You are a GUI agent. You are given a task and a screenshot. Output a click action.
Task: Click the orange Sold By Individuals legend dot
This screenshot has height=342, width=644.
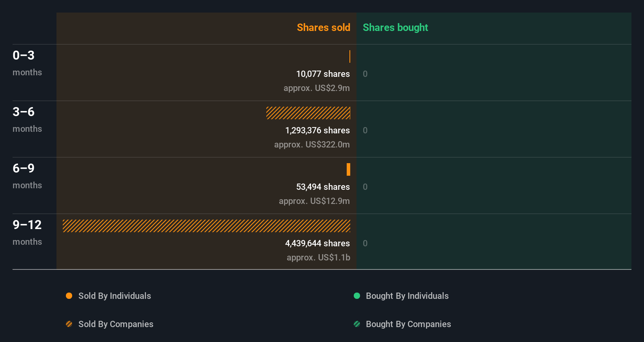[69, 296]
